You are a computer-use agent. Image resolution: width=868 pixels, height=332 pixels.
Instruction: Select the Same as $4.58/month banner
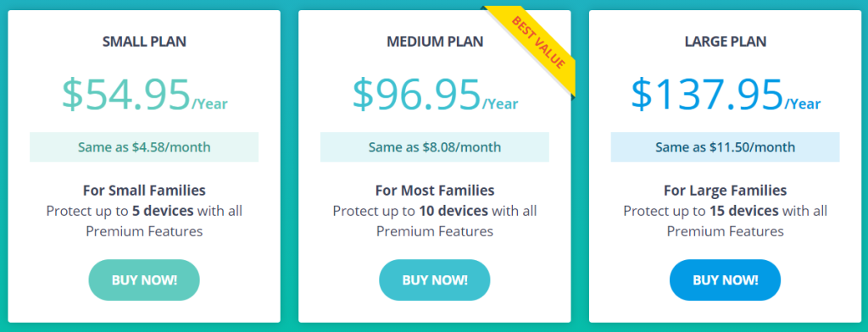tap(144, 147)
